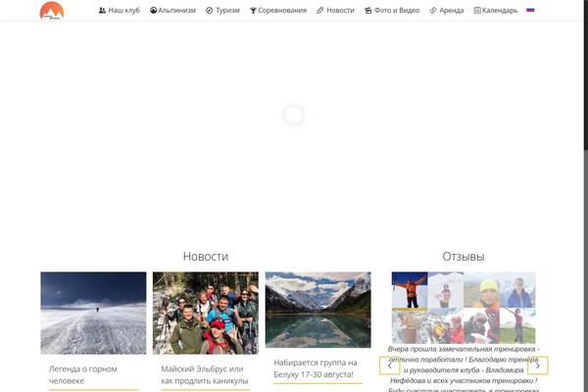Screen dimensions: 588x392
Task: Click the trophy icon beside Соревнования
Action: pos(253,11)
